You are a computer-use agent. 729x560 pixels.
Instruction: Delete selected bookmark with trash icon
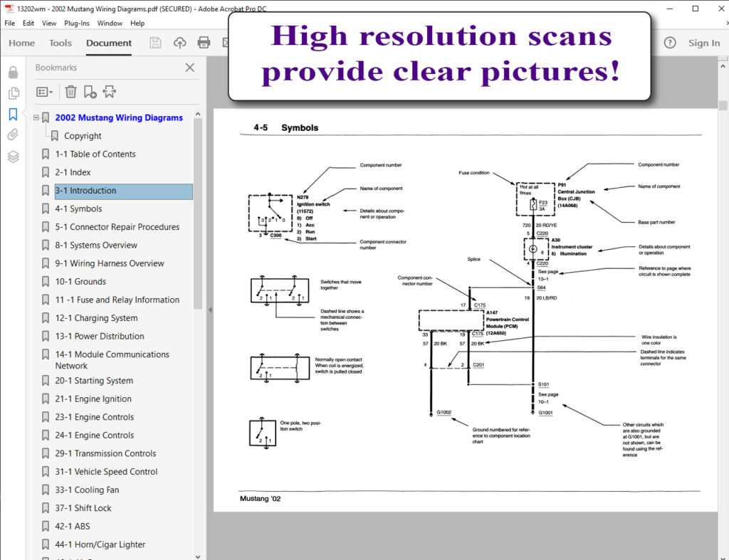(70, 92)
